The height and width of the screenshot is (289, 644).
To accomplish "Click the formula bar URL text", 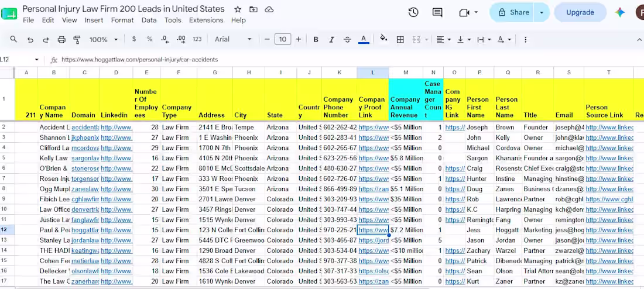I will [140, 60].
